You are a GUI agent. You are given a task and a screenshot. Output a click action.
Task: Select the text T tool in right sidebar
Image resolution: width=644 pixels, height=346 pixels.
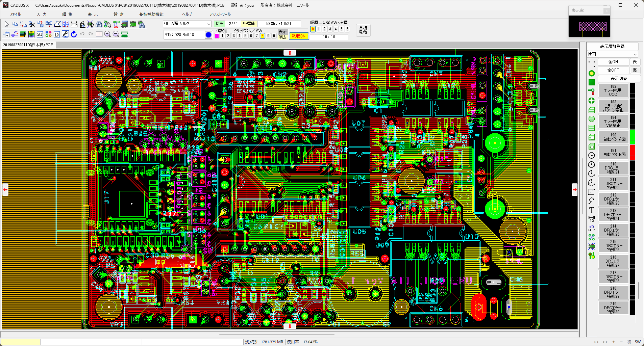(x=592, y=210)
